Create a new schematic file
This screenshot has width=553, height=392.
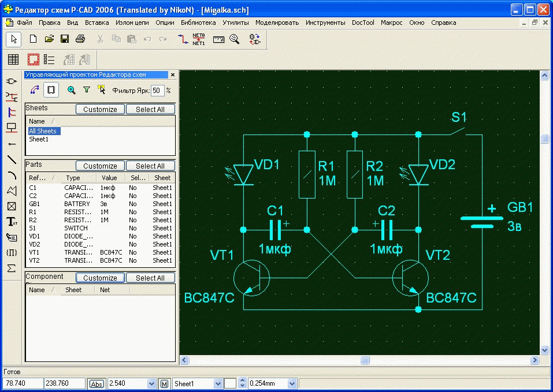pos(33,39)
